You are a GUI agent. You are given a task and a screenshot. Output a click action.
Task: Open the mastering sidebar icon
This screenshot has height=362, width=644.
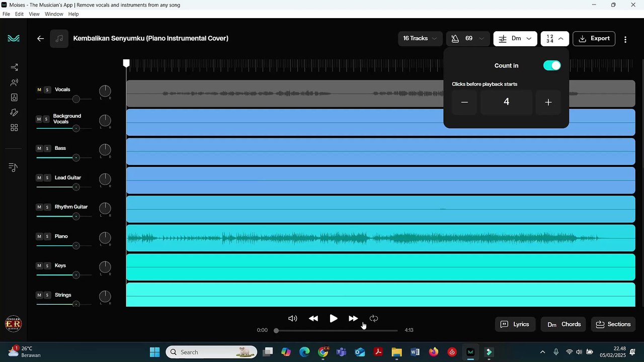pyautogui.click(x=14, y=98)
